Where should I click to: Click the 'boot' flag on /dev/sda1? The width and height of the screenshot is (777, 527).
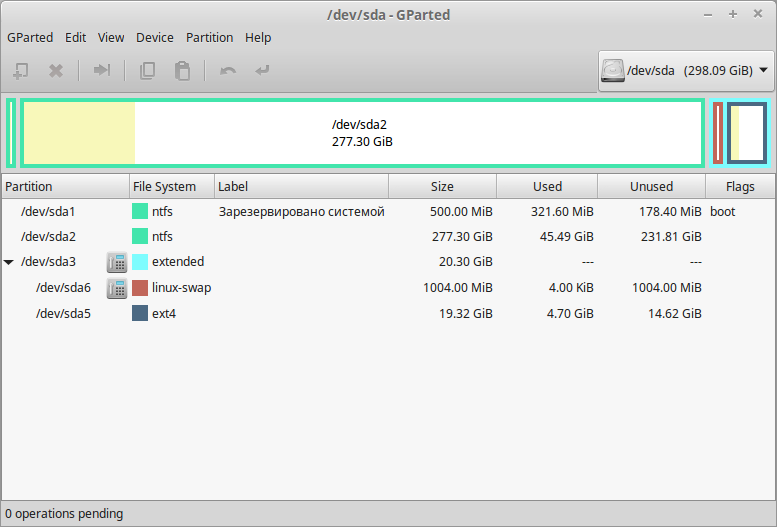pyautogui.click(x=722, y=212)
